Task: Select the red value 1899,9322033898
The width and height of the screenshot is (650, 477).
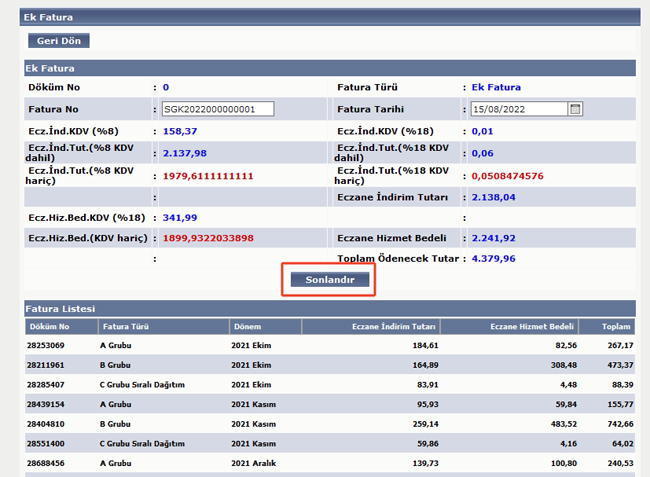Action: click(x=208, y=238)
